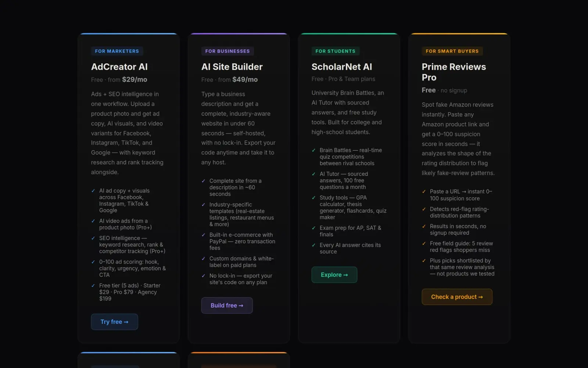Click the Explore button
Screen dimensions: 588x368
[x=334, y=275]
